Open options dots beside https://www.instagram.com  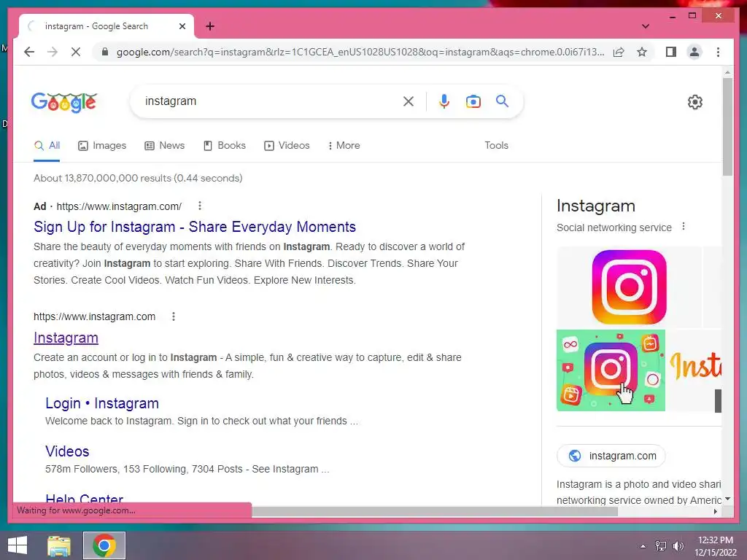tap(174, 316)
